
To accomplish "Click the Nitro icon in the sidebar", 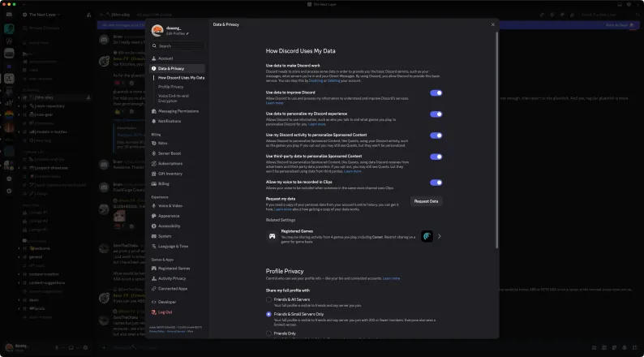I will (x=154, y=144).
